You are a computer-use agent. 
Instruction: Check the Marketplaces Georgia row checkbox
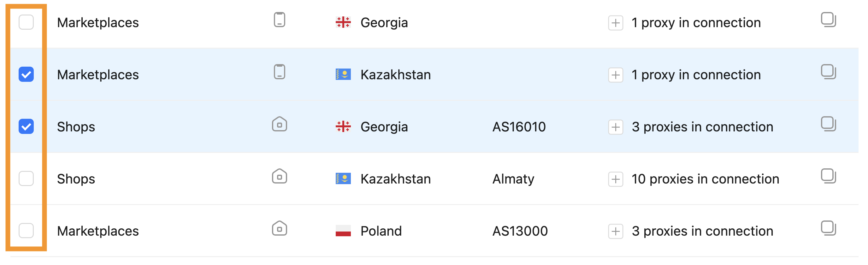coord(26,22)
